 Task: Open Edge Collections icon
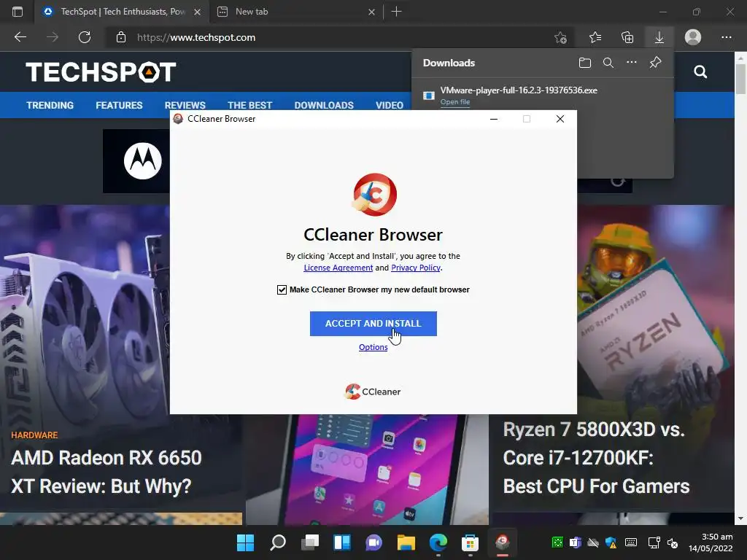pyautogui.click(x=627, y=37)
